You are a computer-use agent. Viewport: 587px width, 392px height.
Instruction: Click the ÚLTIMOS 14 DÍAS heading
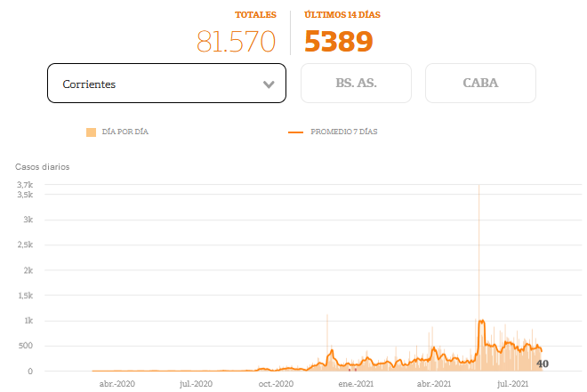point(343,15)
